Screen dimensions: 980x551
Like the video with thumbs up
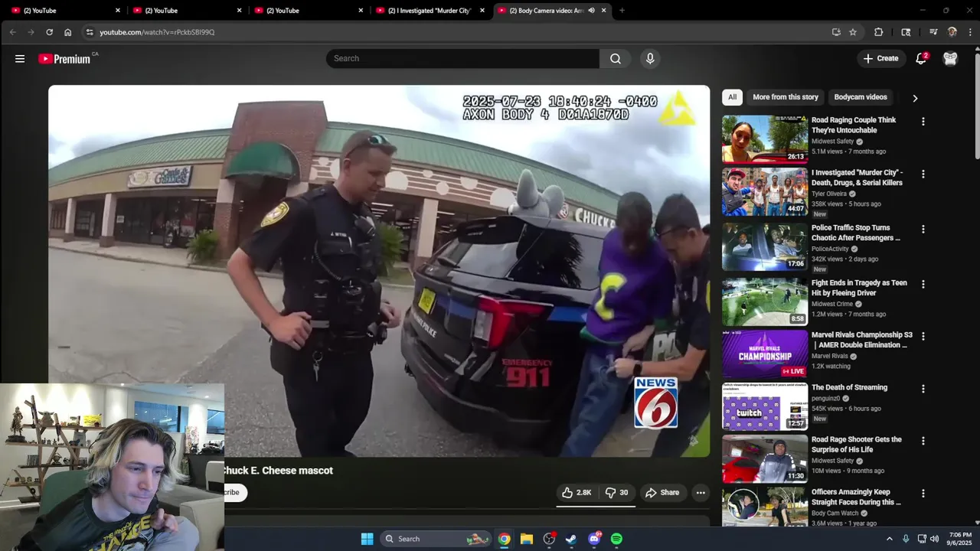pos(577,493)
